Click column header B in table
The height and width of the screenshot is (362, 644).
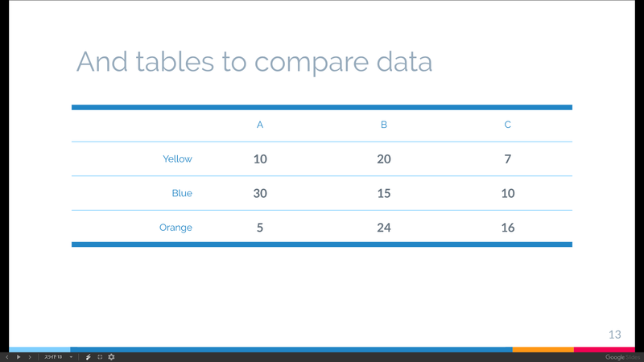point(384,125)
